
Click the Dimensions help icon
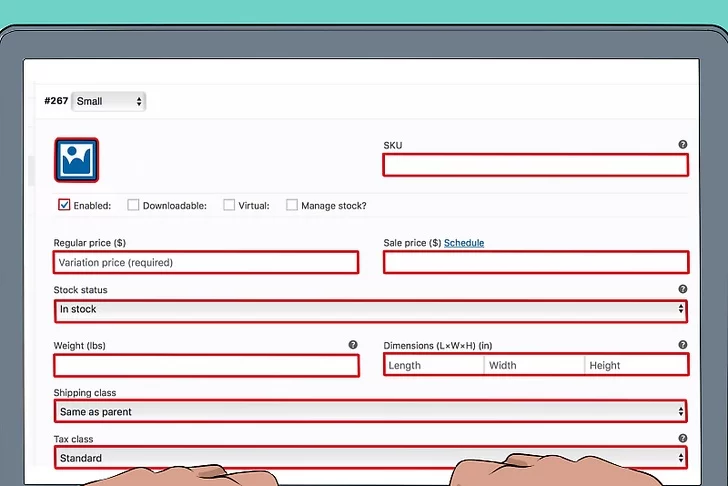(x=683, y=345)
